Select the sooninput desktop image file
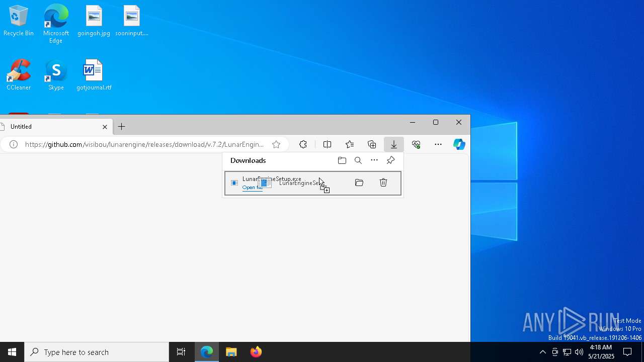Viewport: 644px width, 362px height. pyautogui.click(x=131, y=21)
